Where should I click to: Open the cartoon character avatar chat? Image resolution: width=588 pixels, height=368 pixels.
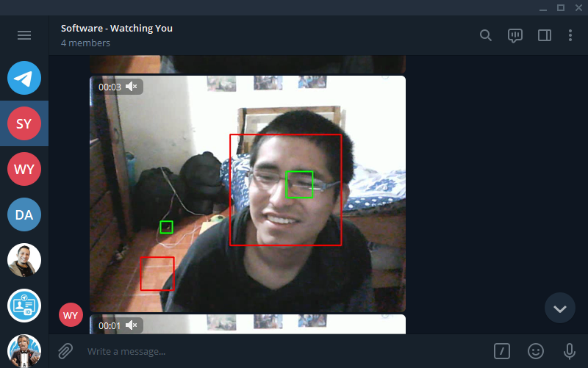click(24, 351)
